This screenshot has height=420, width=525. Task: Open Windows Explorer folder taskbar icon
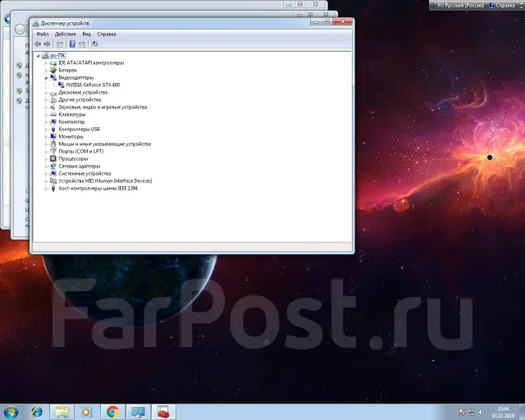click(x=62, y=412)
